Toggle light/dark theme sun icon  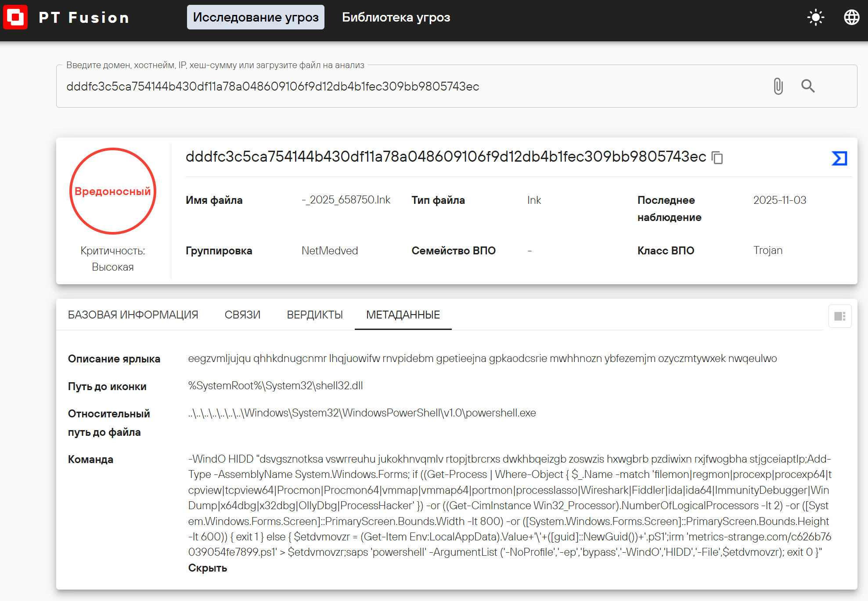[815, 18]
